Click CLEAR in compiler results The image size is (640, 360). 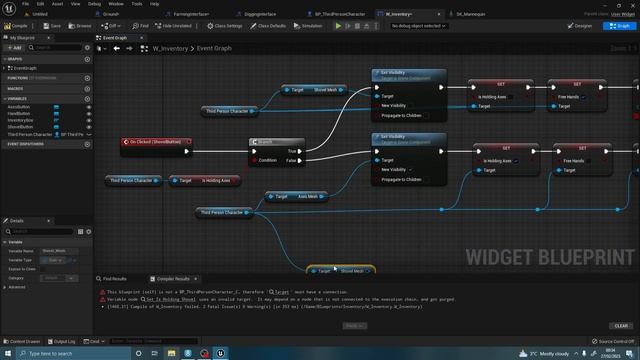pos(621,326)
